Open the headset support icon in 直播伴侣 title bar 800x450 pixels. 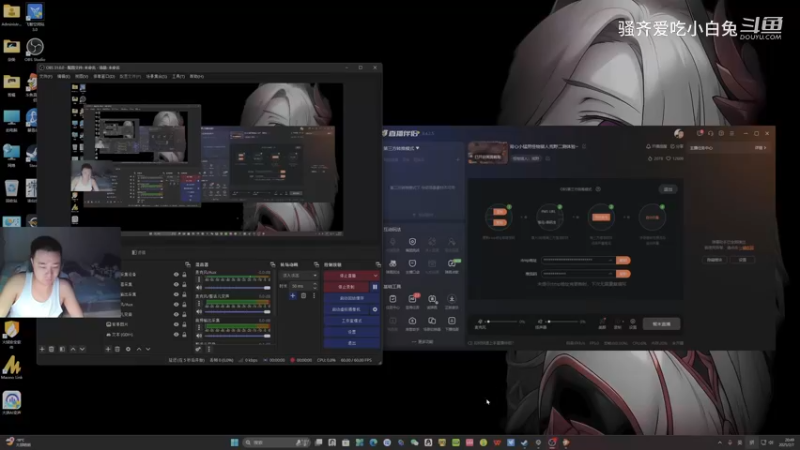(x=711, y=133)
